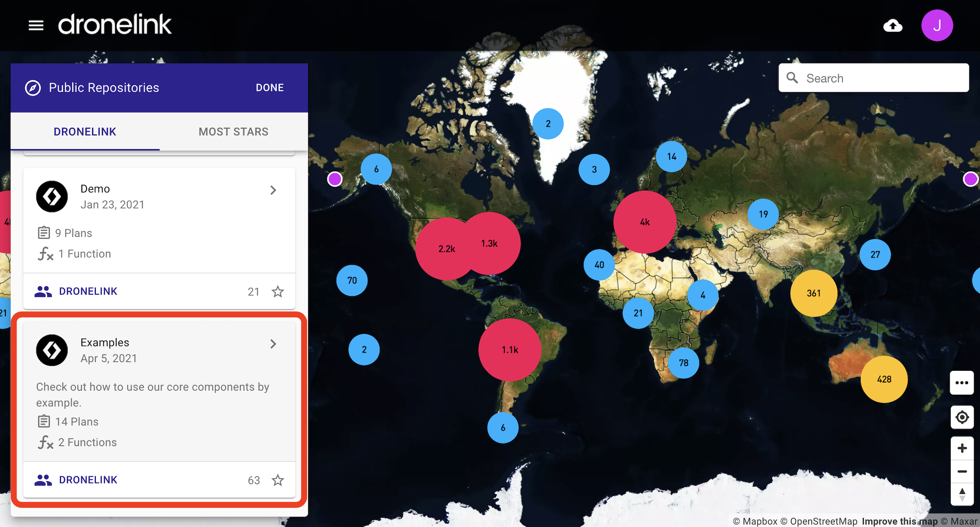Image resolution: width=980 pixels, height=527 pixels.
Task: Star the Examples repository
Action: pyautogui.click(x=278, y=480)
